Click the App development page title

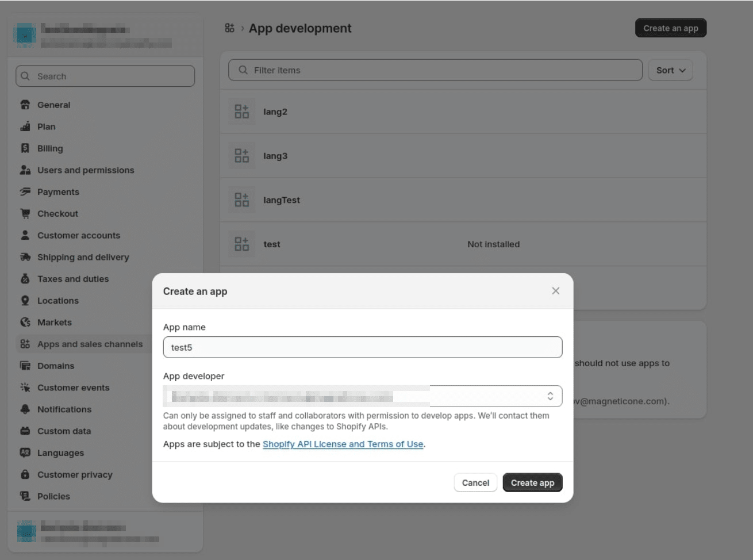pyautogui.click(x=300, y=28)
